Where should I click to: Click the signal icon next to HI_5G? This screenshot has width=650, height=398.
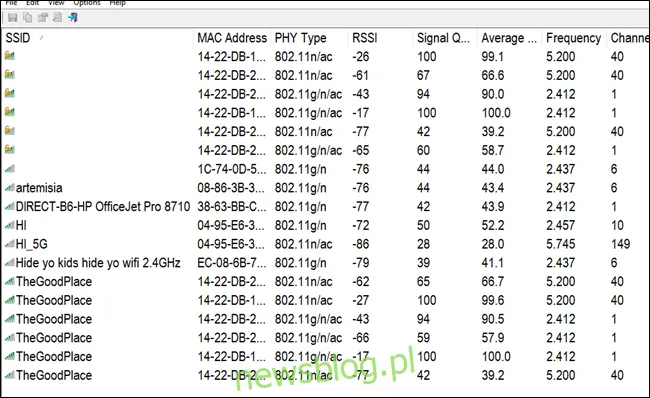(x=10, y=244)
